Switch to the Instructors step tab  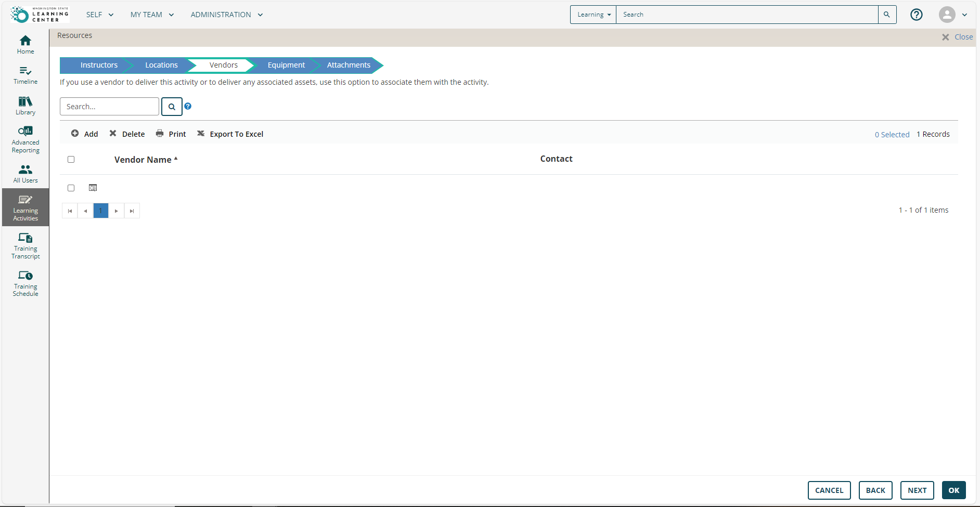pos(99,65)
